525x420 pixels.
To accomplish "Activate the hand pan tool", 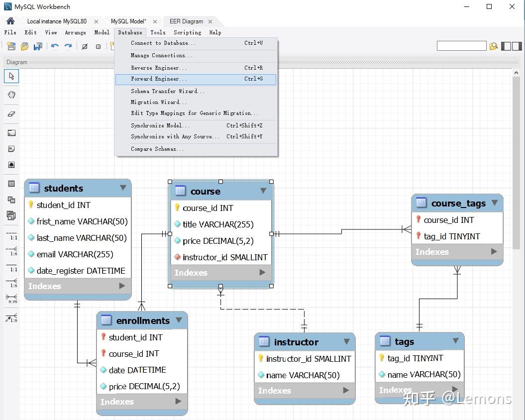I will [11, 95].
